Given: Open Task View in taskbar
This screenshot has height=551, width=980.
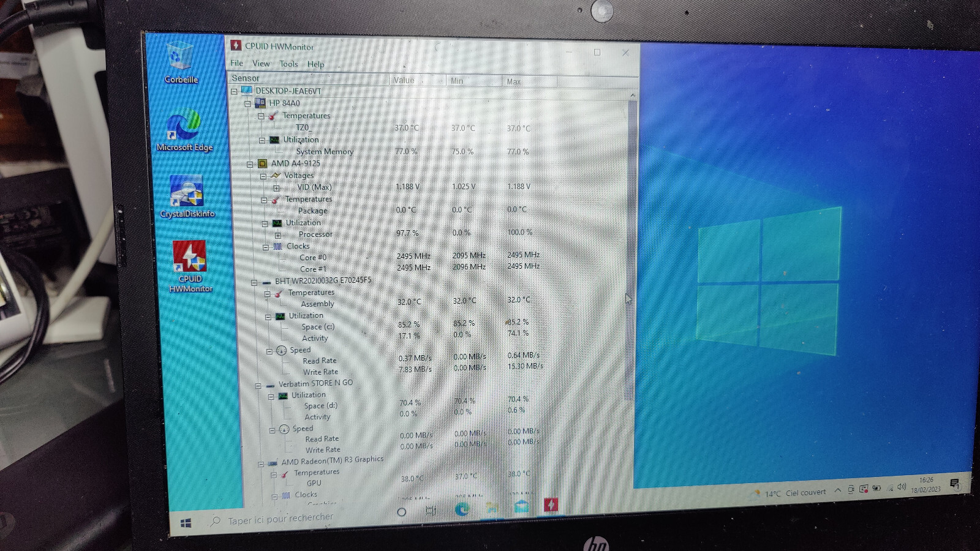Looking at the screenshot, I should (x=431, y=510).
